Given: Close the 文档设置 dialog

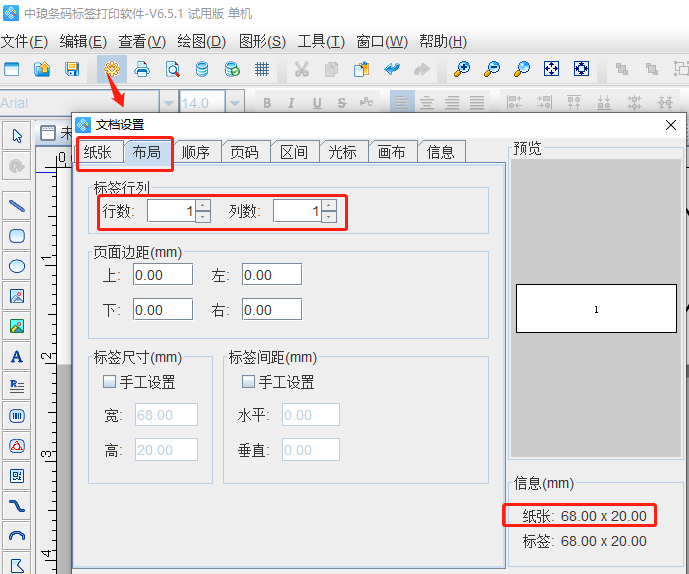Looking at the screenshot, I should click(x=671, y=125).
